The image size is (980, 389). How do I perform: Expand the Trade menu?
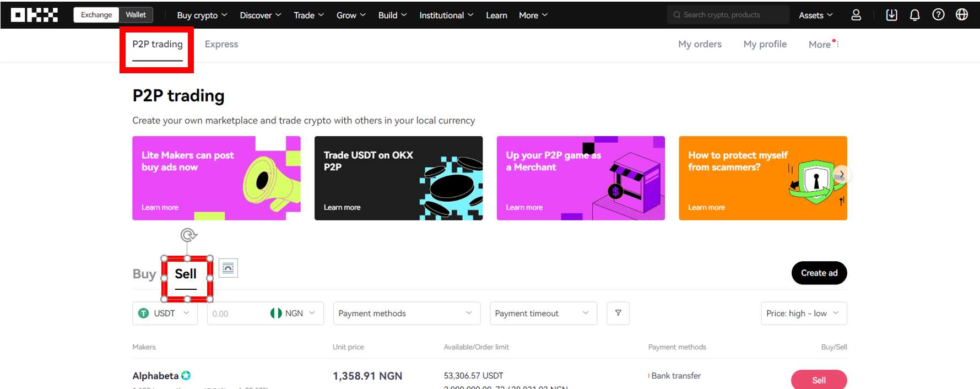308,15
